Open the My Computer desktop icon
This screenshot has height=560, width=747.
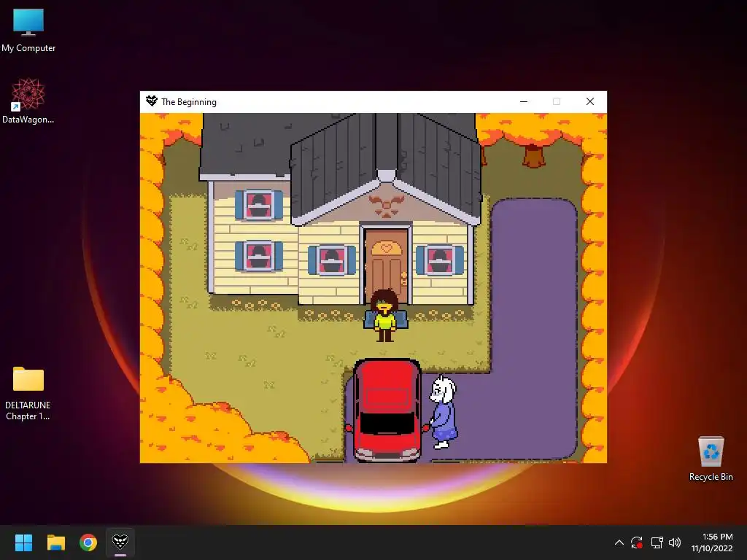(x=28, y=31)
